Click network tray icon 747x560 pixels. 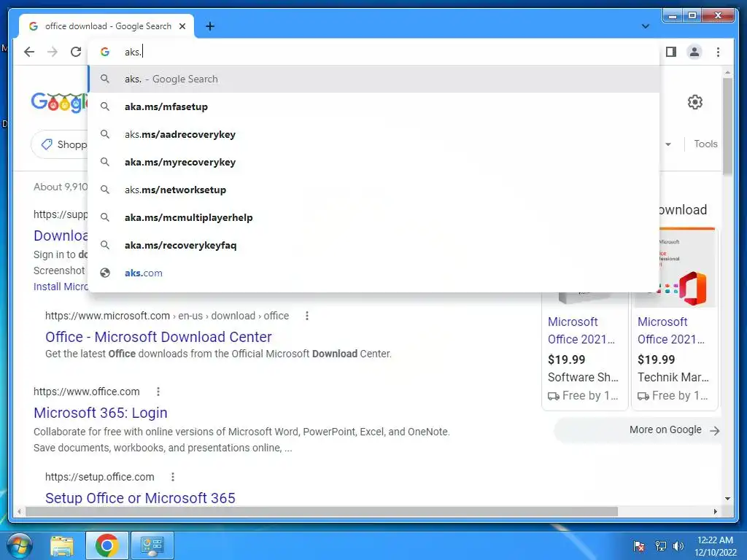click(660, 546)
